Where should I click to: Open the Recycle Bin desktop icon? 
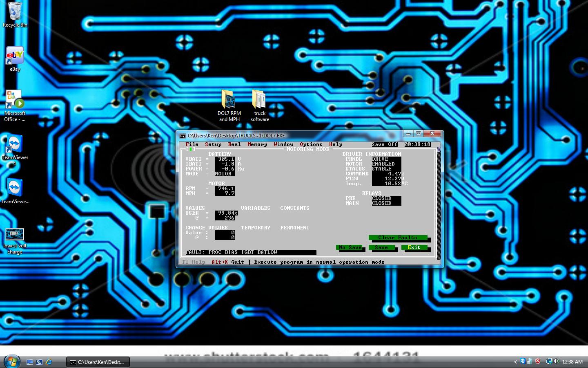pos(15,15)
